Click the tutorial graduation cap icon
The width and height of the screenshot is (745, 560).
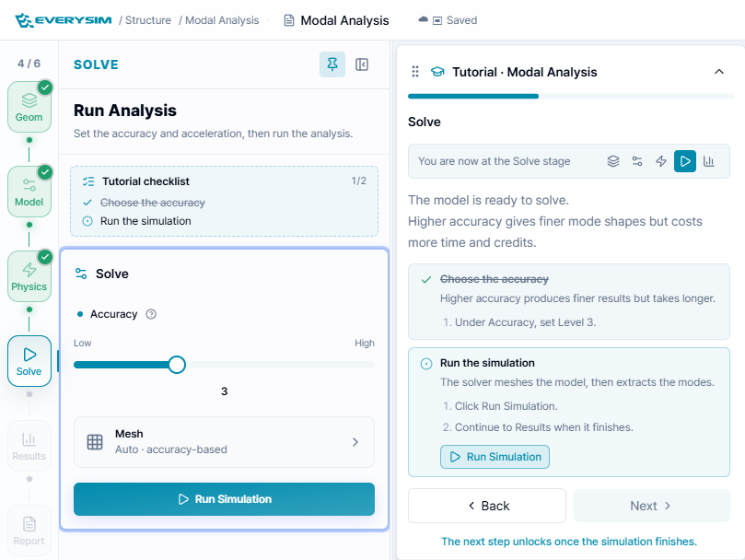[437, 72]
